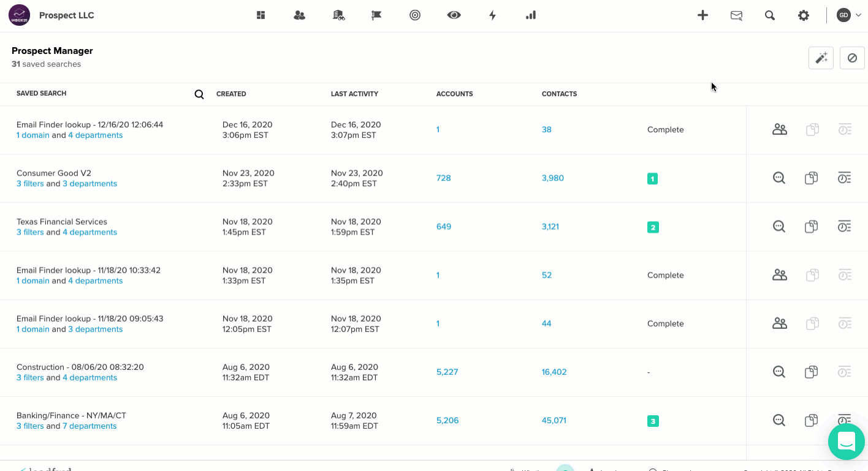Search saved searches using the magnifier icon
This screenshot has height=471, width=868.
pyautogui.click(x=199, y=94)
